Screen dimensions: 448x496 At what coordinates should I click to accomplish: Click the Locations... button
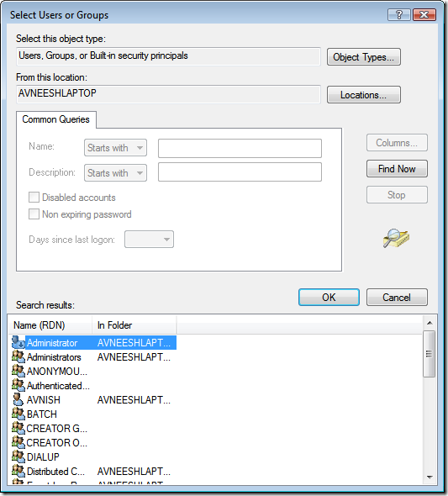click(x=364, y=95)
